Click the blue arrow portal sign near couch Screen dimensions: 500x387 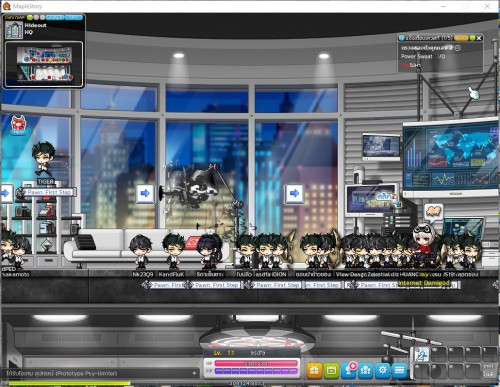(x=145, y=193)
